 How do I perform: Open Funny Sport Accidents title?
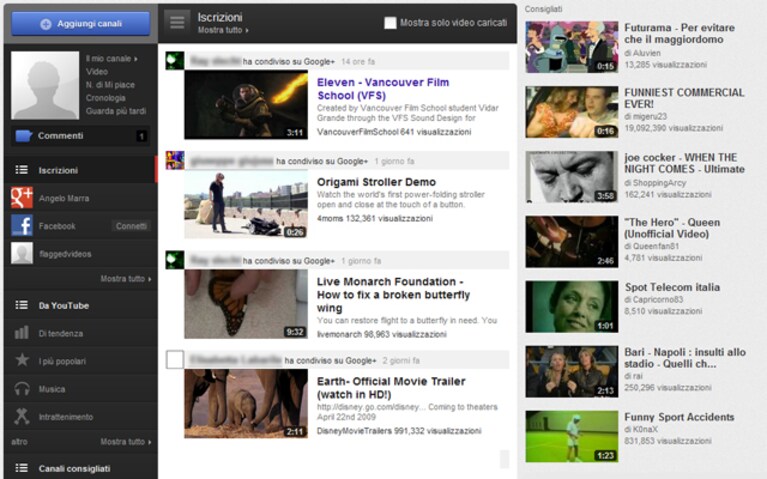point(679,417)
